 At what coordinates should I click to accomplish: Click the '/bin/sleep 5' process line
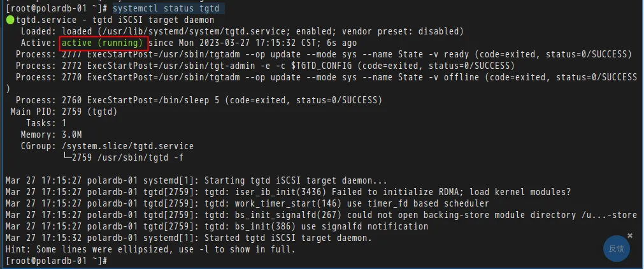[x=199, y=100]
